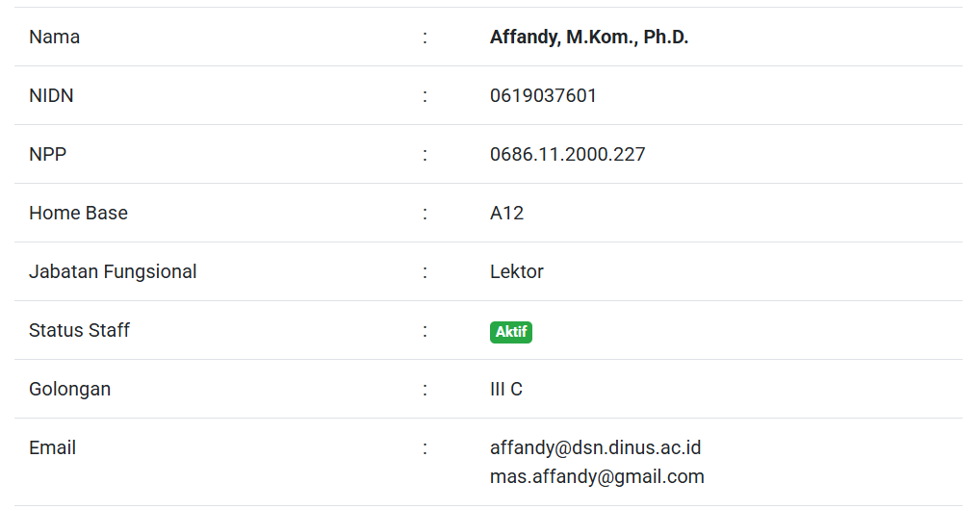Screen dimensions: 980x509
Task: Click the Golongan field label
Action: [x=69, y=389]
